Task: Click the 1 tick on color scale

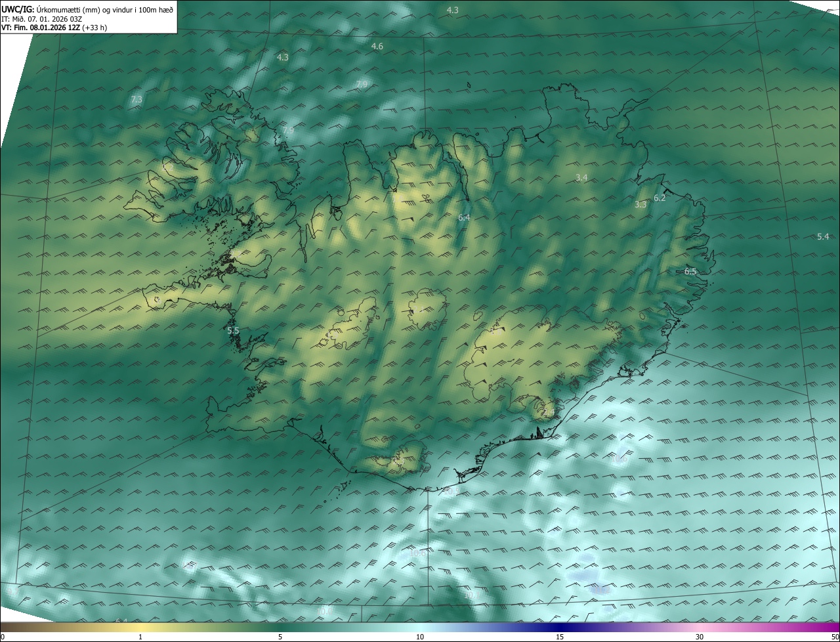Action: (x=140, y=637)
